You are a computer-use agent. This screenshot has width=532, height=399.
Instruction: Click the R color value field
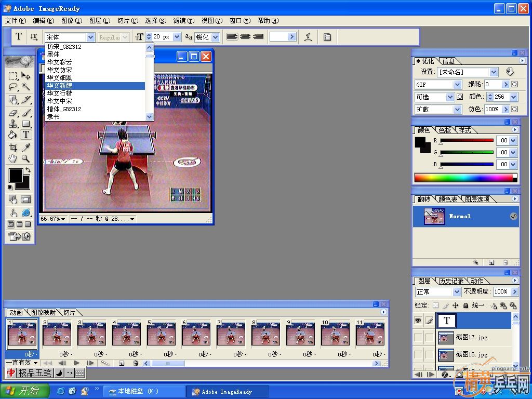point(502,140)
